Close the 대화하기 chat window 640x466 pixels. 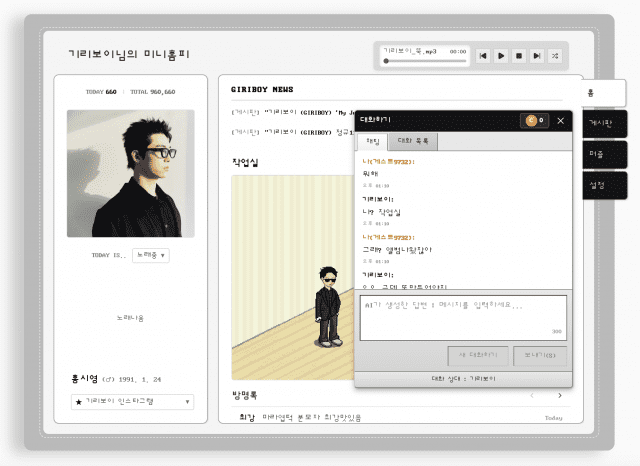(560, 121)
